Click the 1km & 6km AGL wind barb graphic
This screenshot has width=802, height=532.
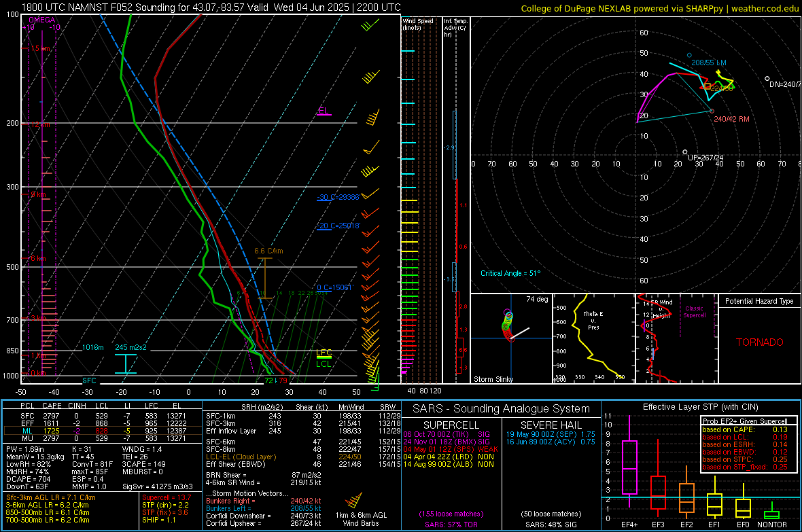(354, 500)
